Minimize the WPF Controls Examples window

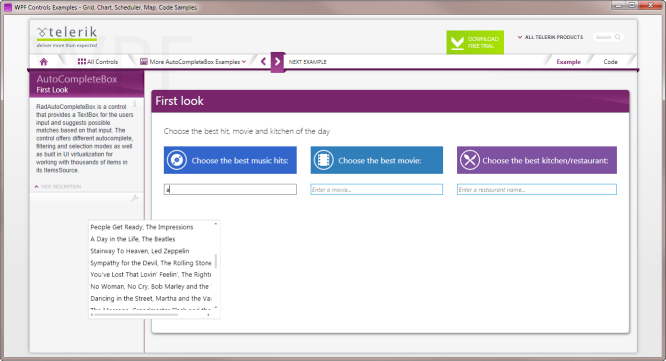tap(618, 5)
